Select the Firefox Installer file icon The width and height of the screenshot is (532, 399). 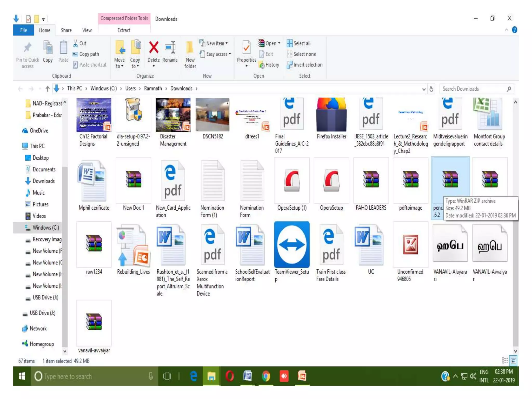click(x=331, y=115)
